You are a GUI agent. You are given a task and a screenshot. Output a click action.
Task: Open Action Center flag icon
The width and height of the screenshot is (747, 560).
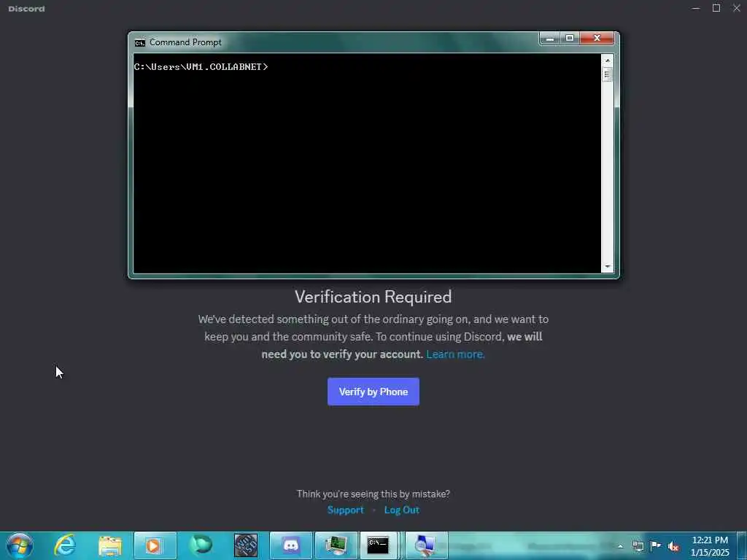coord(656,545)
